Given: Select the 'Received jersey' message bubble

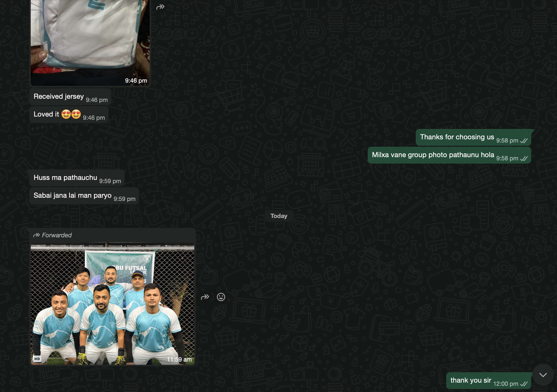Looking at the screenshot, I should tap(59, 97).
